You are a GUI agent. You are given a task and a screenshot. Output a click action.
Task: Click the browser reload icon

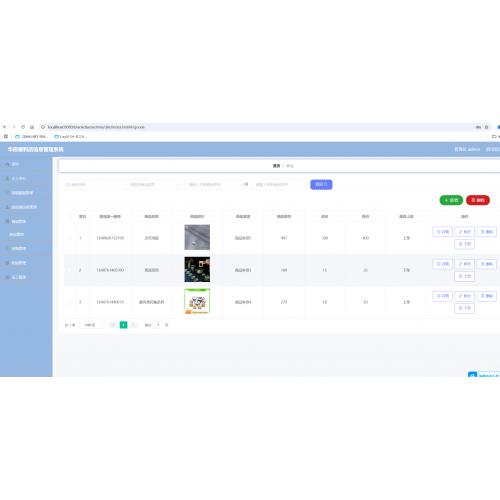(x=23, y=127)
